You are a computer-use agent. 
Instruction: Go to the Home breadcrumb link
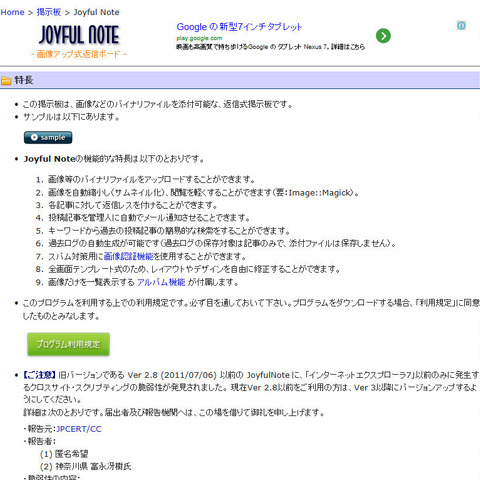pyautogui.click(x=12, y=12)
